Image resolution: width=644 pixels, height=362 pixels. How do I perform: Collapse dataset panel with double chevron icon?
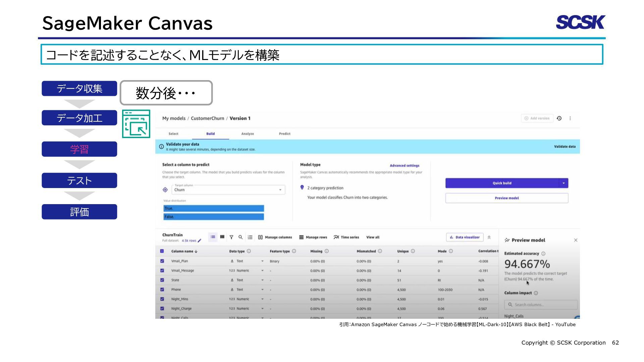click(489, 237)
